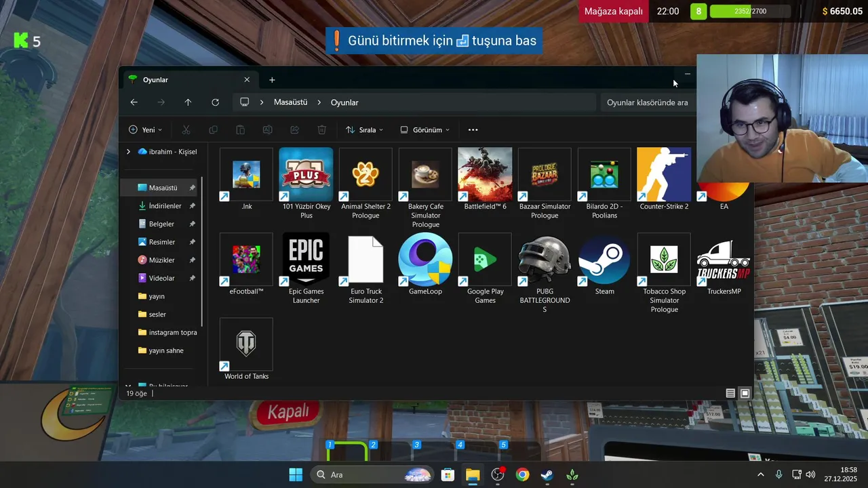The image size is (868, 488).
Task: Open Google Chrome from taskbar
Action: (x=522, y=474)
